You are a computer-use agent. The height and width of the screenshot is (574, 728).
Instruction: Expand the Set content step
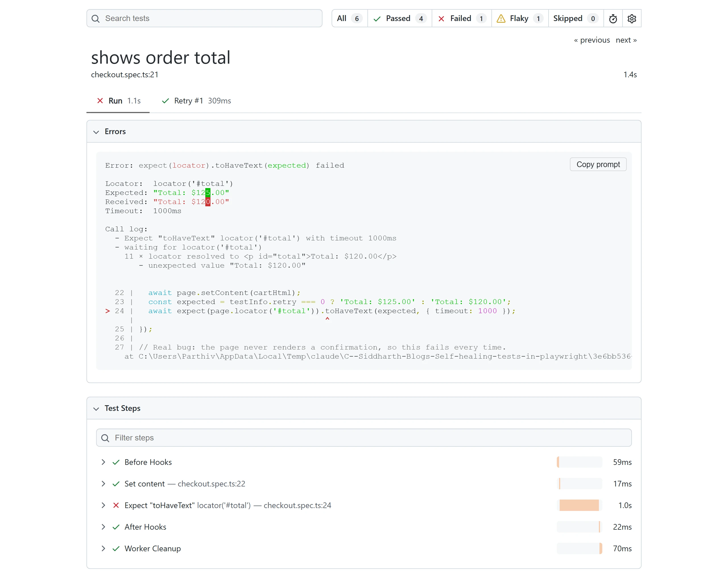(x=103, y=484)
